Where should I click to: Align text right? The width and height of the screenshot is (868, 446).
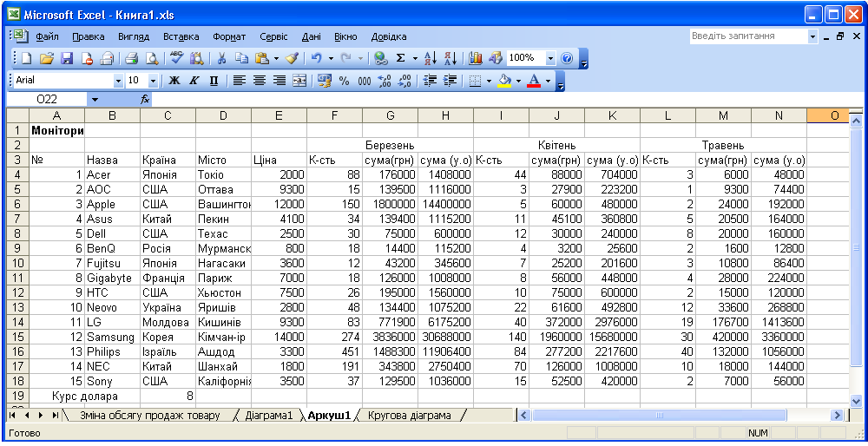pos(279,81)
